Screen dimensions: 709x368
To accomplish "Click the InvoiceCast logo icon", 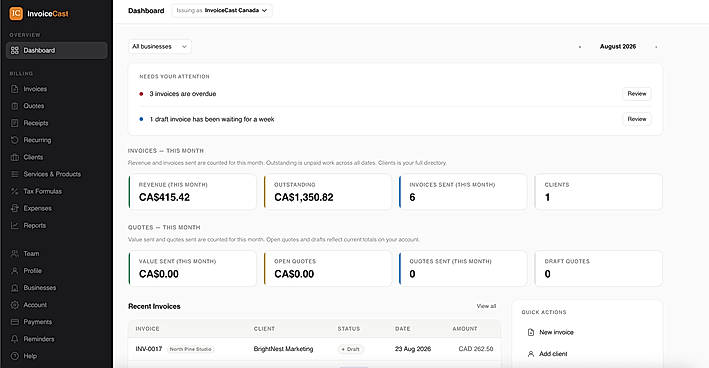I will coord(16,14).
